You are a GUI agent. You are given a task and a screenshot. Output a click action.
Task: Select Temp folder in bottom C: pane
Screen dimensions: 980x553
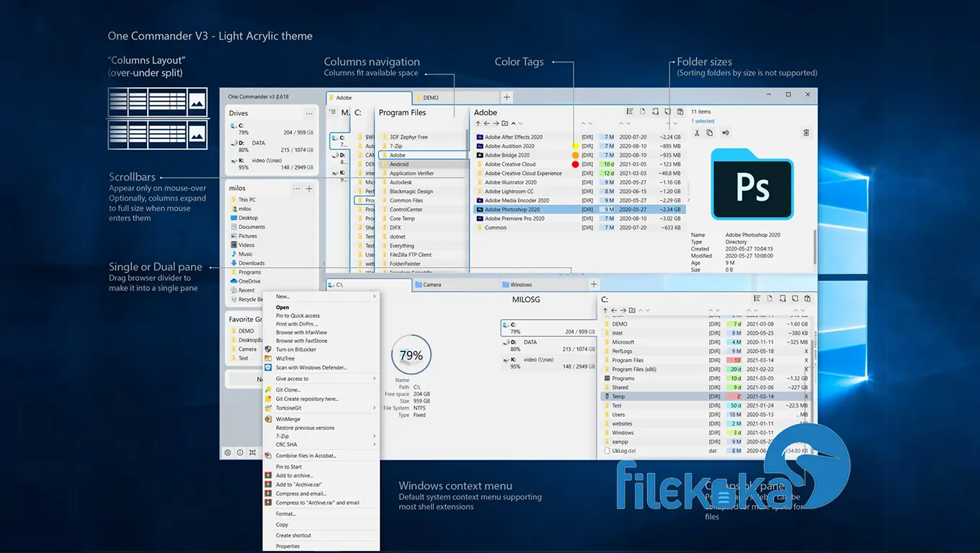[x=706, y=396]
